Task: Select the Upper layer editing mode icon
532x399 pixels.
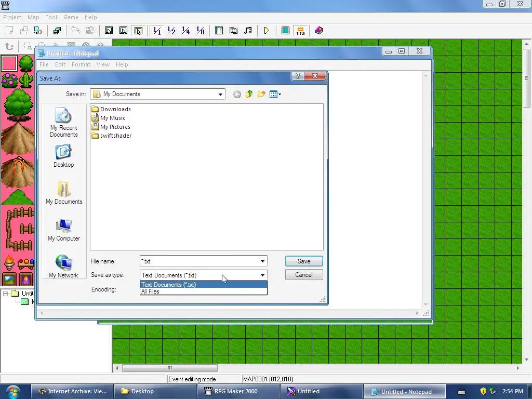Action: click(x=124, y=31)
